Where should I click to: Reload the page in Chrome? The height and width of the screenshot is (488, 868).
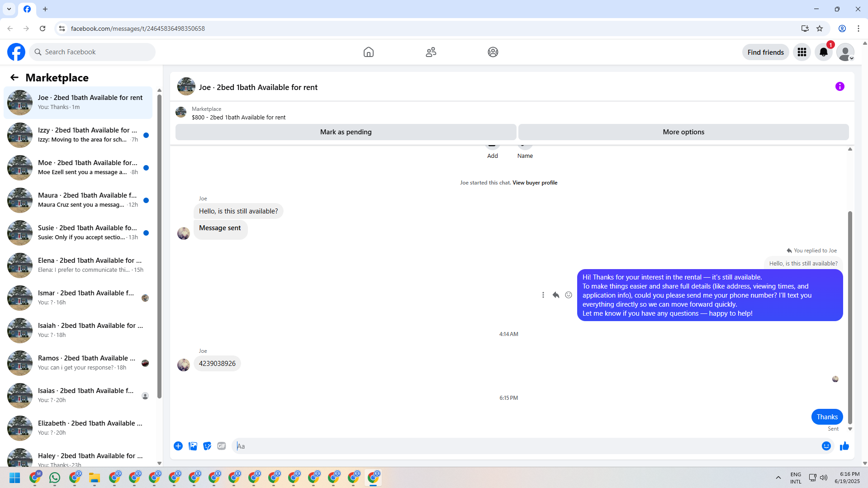click(x=43, y=28)
